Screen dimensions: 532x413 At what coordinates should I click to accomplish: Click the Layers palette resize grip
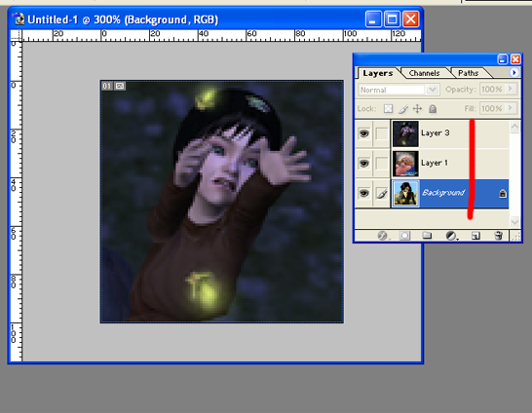pyautogui.click(x=515, y=236)
